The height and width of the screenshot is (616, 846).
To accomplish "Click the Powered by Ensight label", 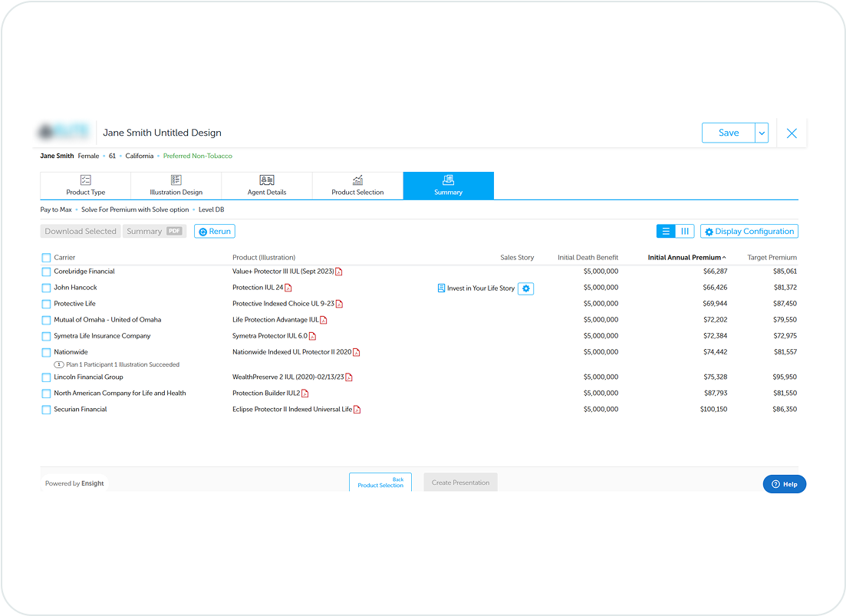I will coord(74,483).
